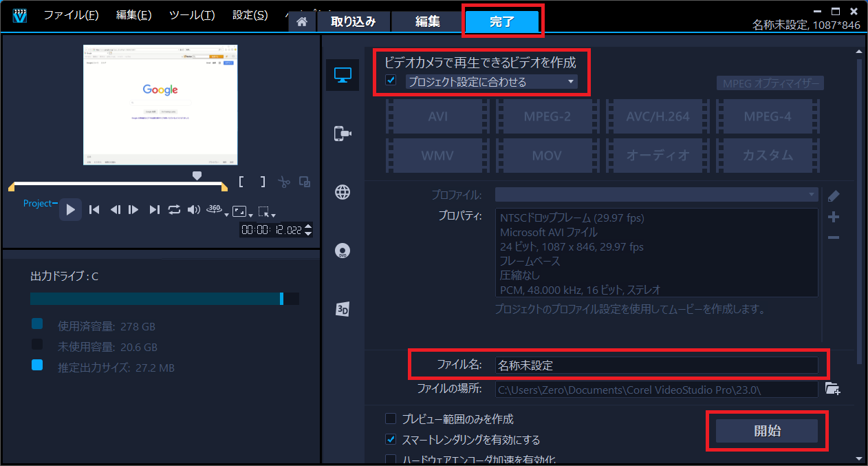Open the 完了 tab
The image size is (868, 466).
[x=502, y=21]
